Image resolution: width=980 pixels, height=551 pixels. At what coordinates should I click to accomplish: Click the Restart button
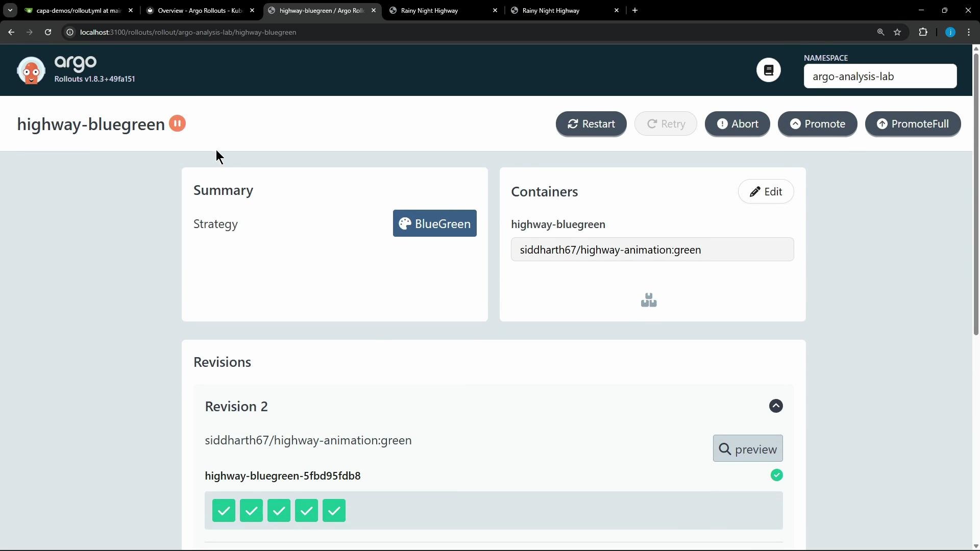(591, 124)
